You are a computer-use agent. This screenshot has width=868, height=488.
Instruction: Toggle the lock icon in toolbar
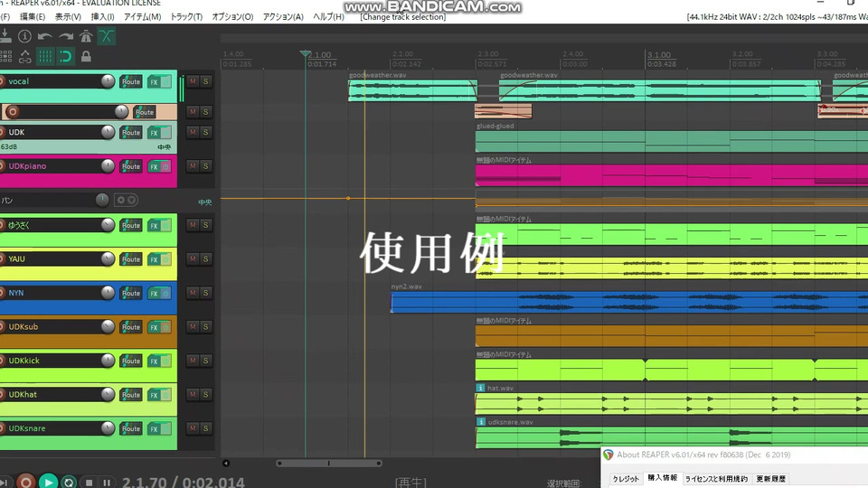(86, 56)
